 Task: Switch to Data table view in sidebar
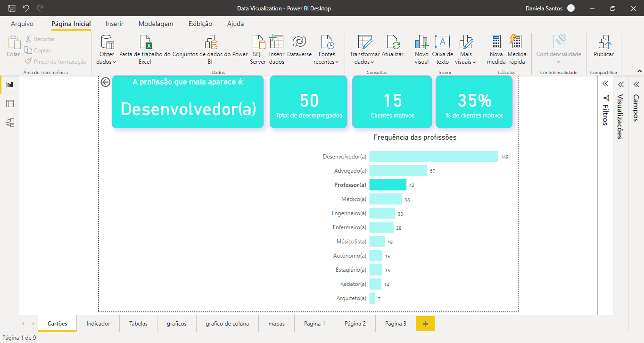(9, 104)
